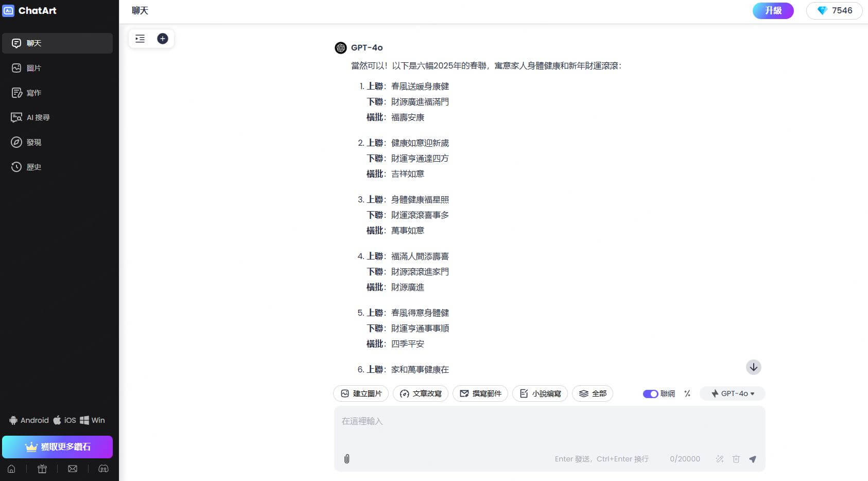Click the paperclip attachment icon

click(347, 459)
